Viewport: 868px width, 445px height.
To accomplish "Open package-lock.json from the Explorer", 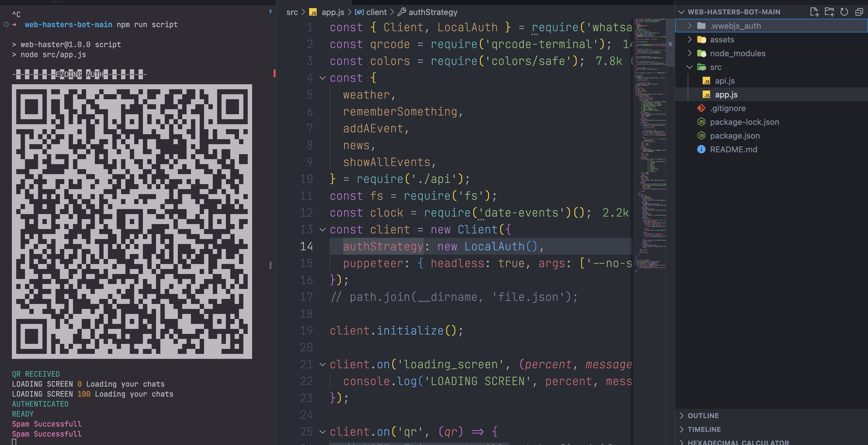I will point(744,122).
